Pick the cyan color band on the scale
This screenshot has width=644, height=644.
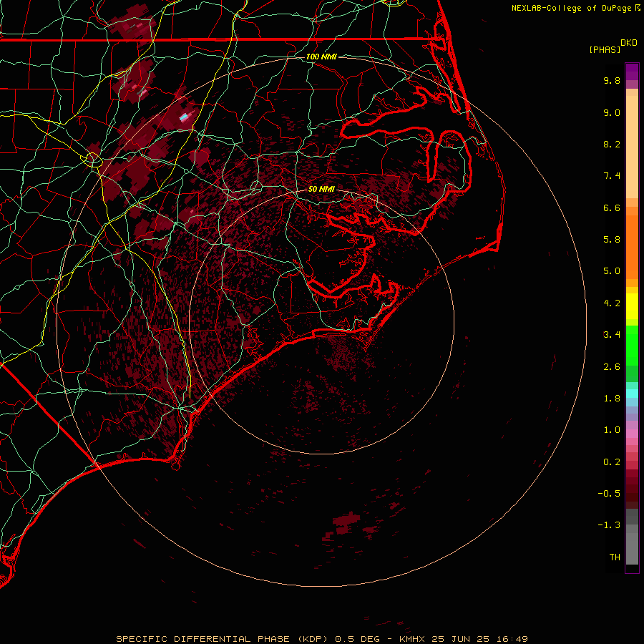[632, 394]
